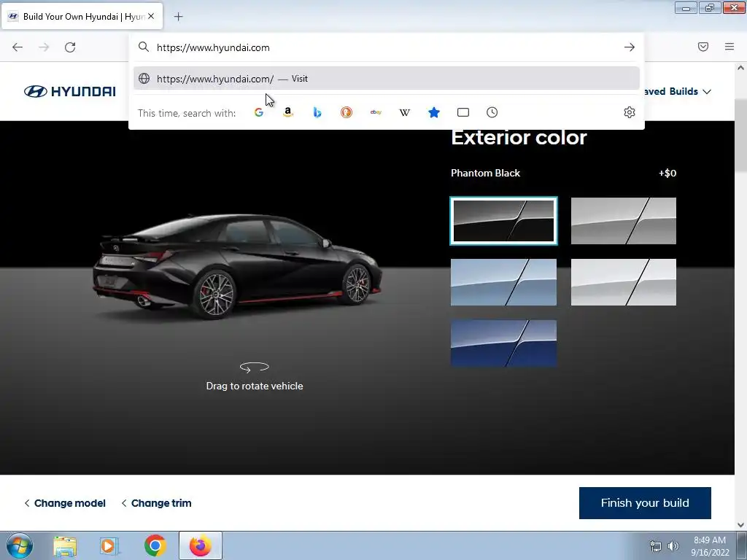This screenshot has height=560, width=747.
Task: Open Save to Pocket icon
Action: (703, 47)
